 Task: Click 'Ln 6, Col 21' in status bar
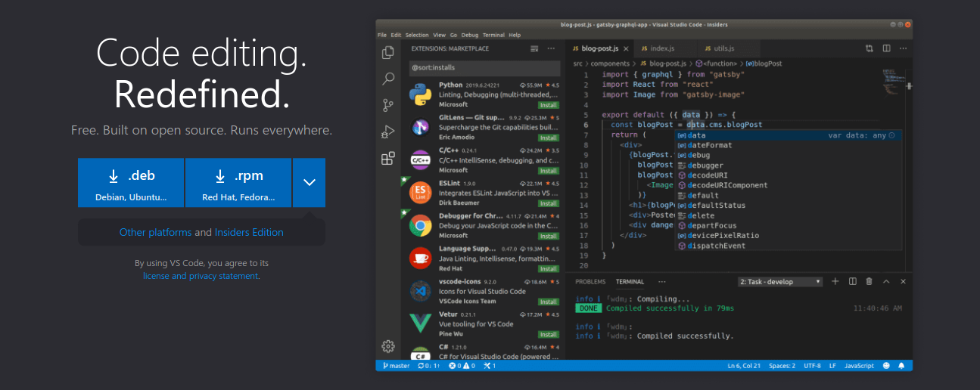744,366
